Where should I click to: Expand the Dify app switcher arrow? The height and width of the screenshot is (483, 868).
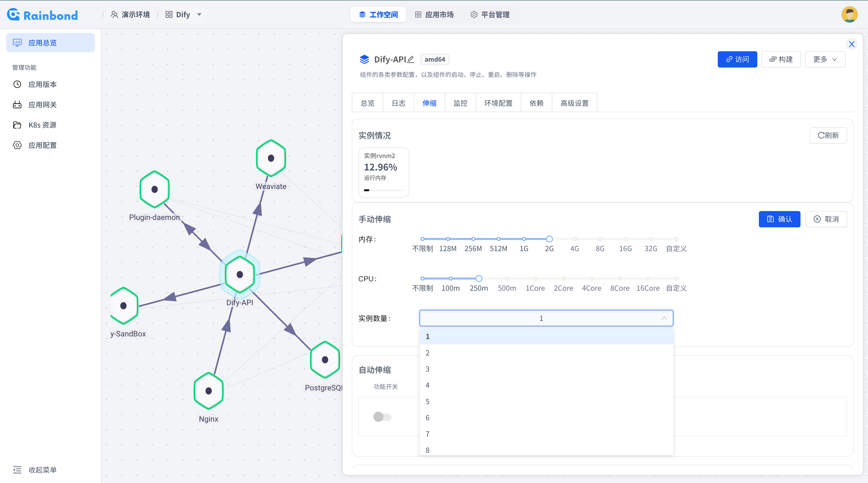199,14
